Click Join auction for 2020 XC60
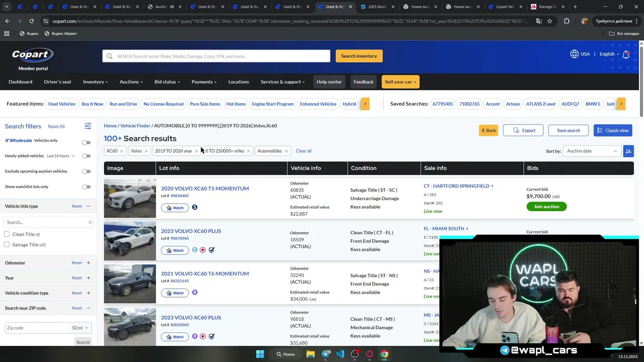This screenshot has width=644, height=362. click(546, 207)
